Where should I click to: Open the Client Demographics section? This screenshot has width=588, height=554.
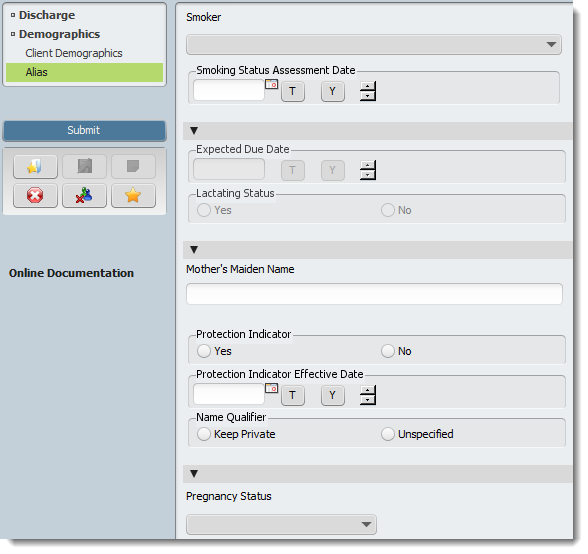[74, 53]
